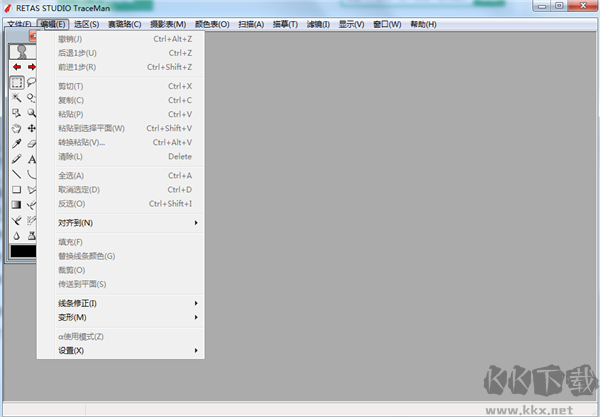Open the 选区(S) menu
This screenshot has height=417, width=600.
tap(86, 24)
